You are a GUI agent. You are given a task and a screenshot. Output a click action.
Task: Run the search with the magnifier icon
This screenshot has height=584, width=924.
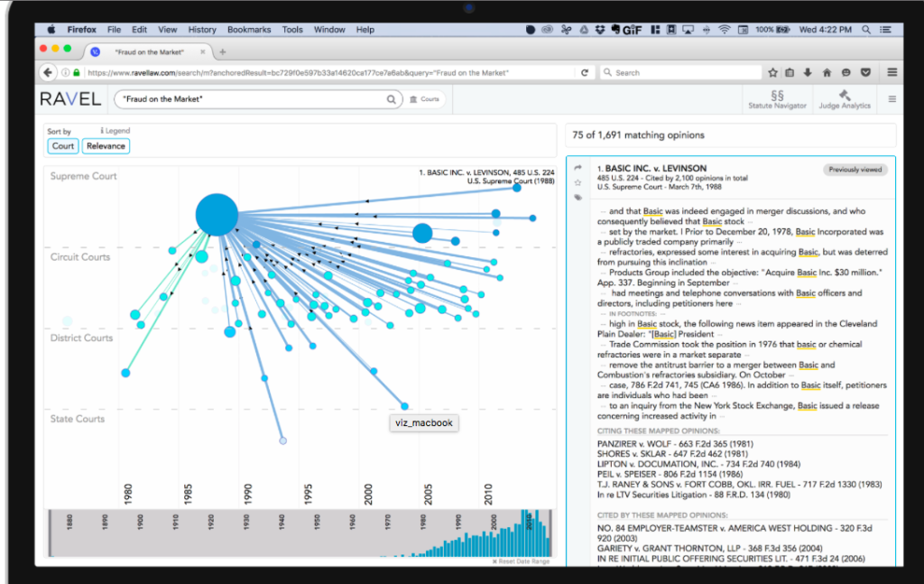[x=391, y=99]
